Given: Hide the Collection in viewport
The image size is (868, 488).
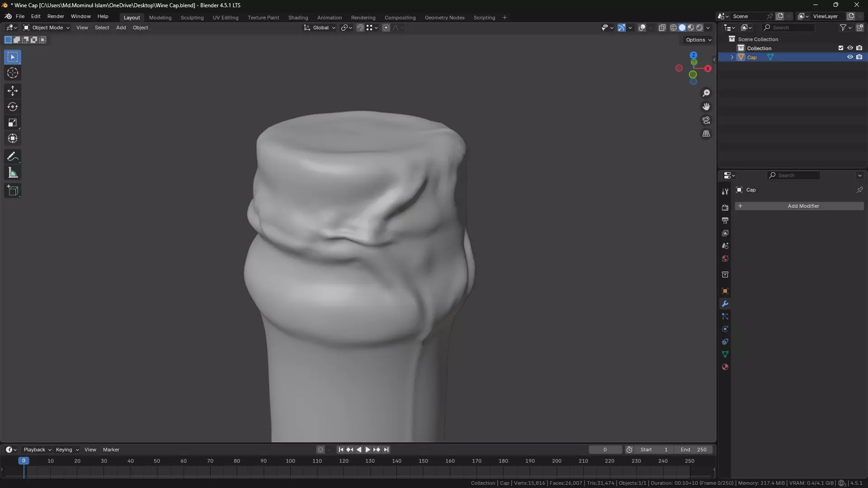Looking at the screenshot, I should click(x=850, y=48).
